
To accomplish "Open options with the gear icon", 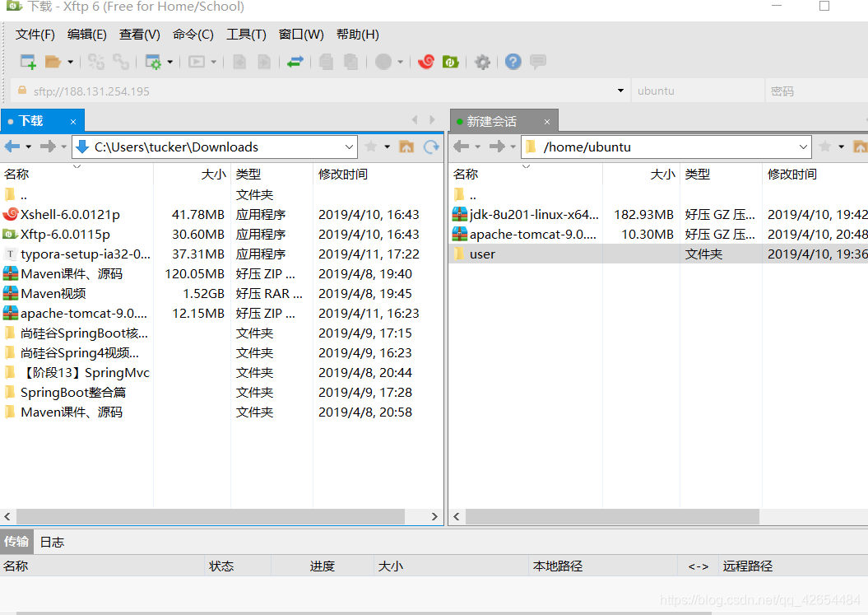I will (x=483, y=62).
